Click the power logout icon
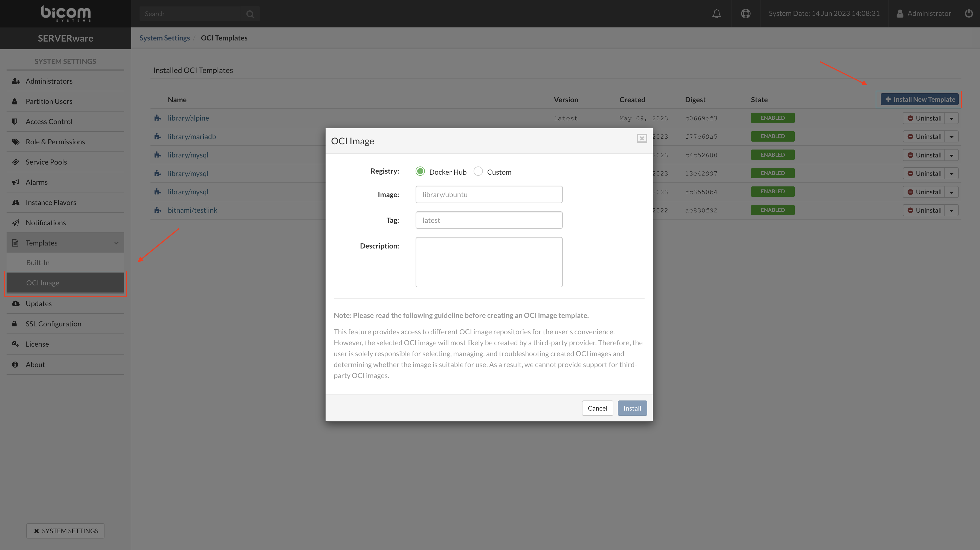980x550 pixels. pos(969,14)
